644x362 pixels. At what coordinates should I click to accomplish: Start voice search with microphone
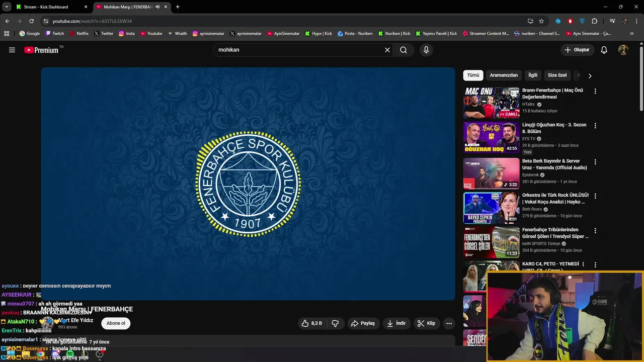pyautogui.click(x=426, y=50)
